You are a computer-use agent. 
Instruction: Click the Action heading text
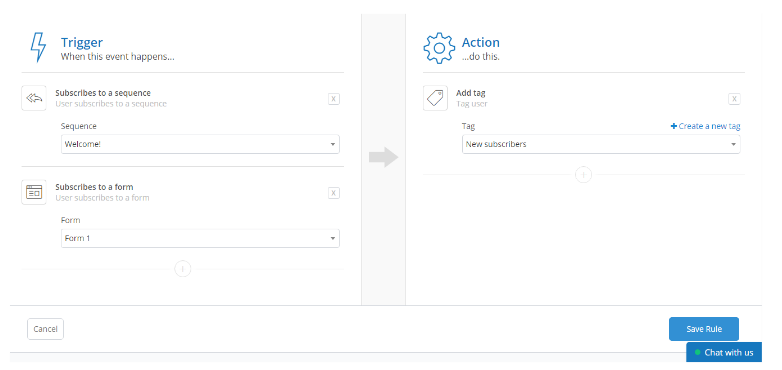[481, 42]
